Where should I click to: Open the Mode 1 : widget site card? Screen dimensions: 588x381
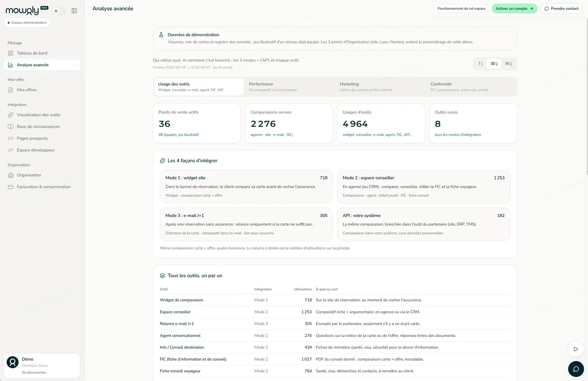pos(246,186)
